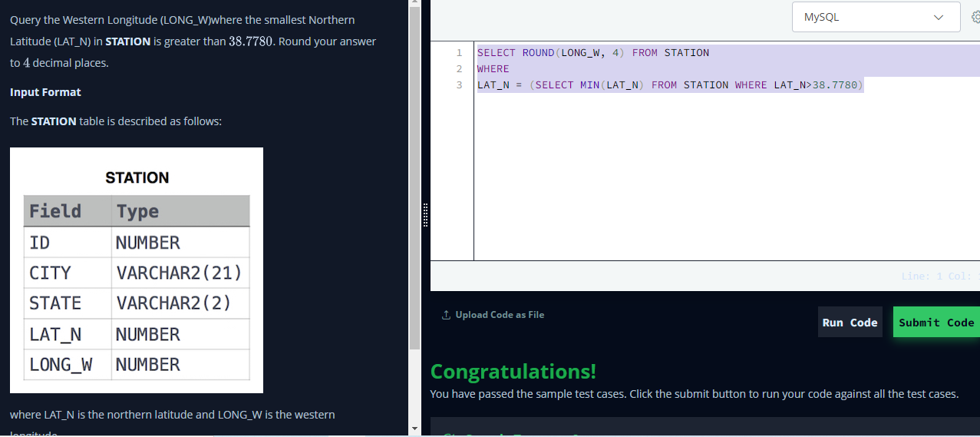Click the upload arrow icon
Screen dimensions: 980x437
tap(446, 315)
